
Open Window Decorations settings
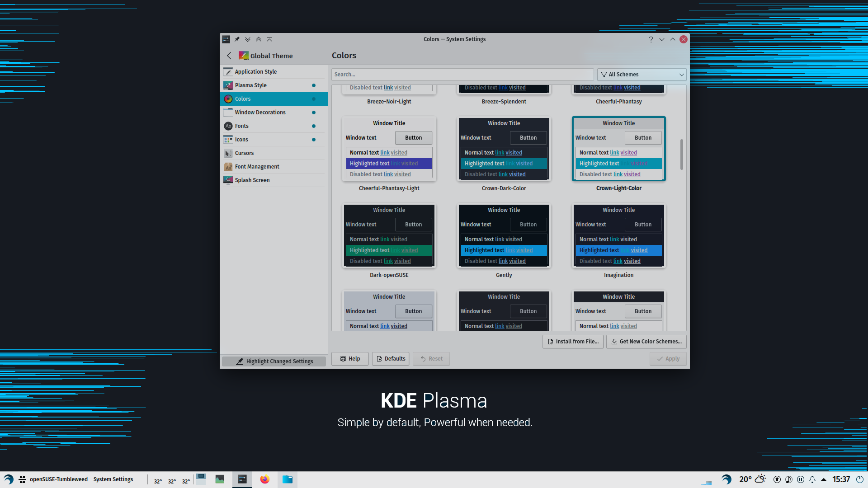[x=274, y=113]
